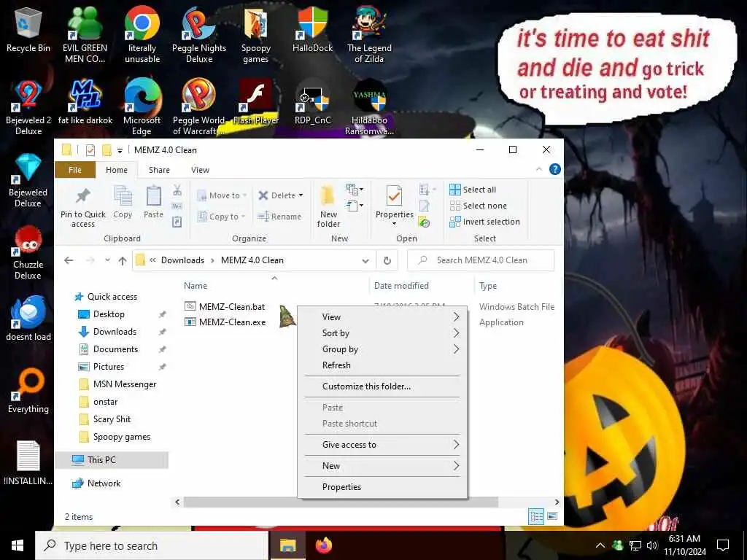Open EVIL GREEN MEN desktop shortcut
The width and height of the screenshot is (747, 560).
85,35
